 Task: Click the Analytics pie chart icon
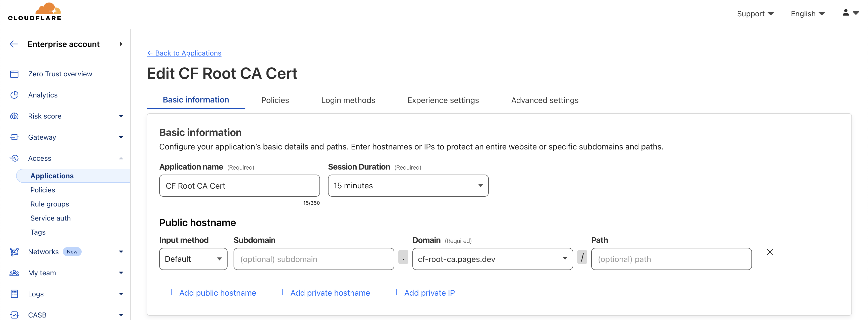pos(14,95)
